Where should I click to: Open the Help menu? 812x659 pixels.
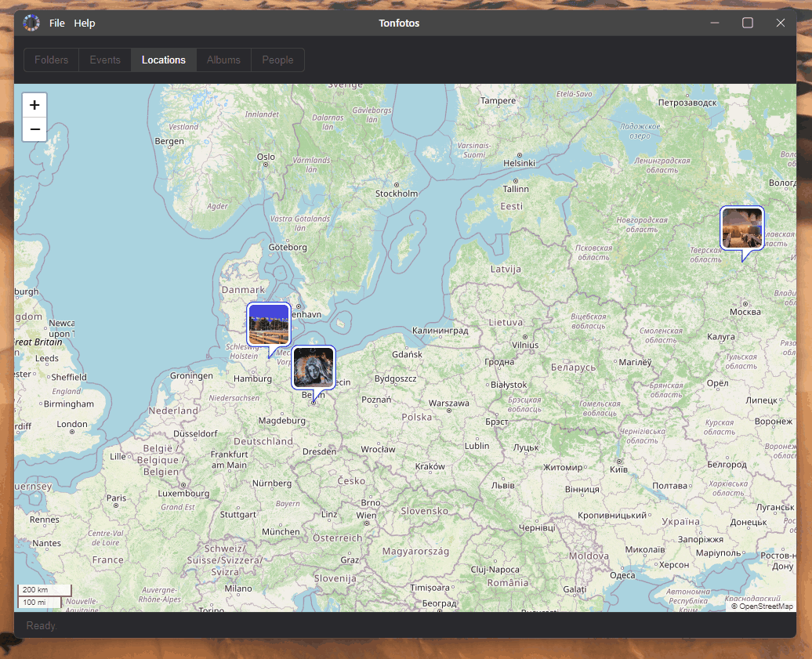[85, 24]
